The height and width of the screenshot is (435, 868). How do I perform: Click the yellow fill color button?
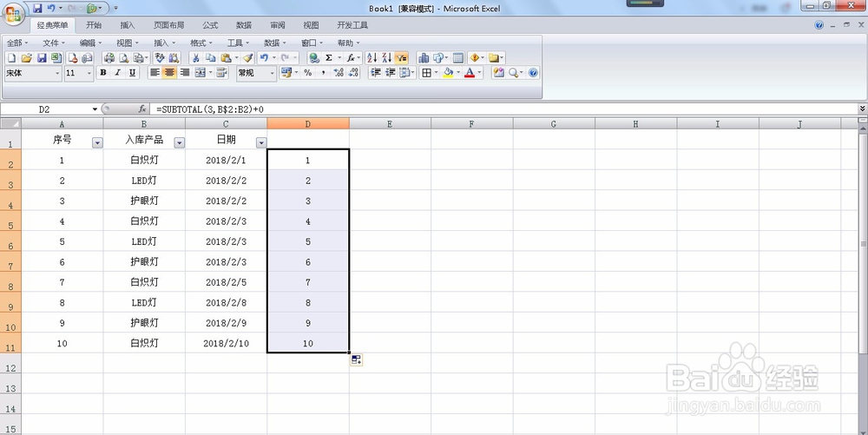[x=448, y=73]
